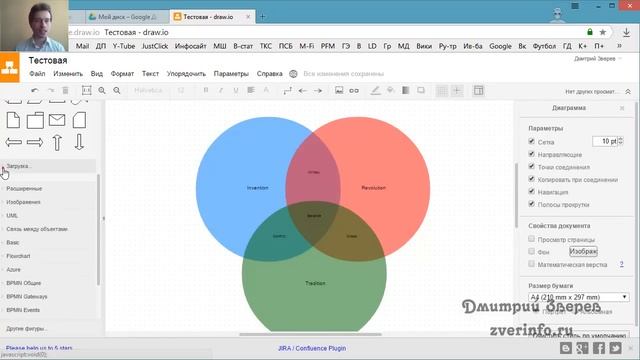The width and height of the screenshot is (640, 360).
Task: Open the Упорядочить menu
Action: 186,74
